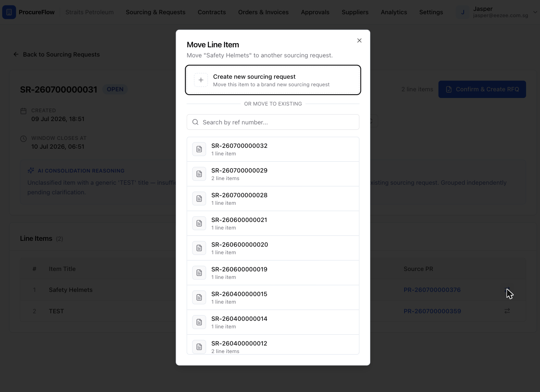Image resolution: width=540 pixels, height=392 pixels.
Task: Click the TEST line item title
Action: [x=56, y=311]
